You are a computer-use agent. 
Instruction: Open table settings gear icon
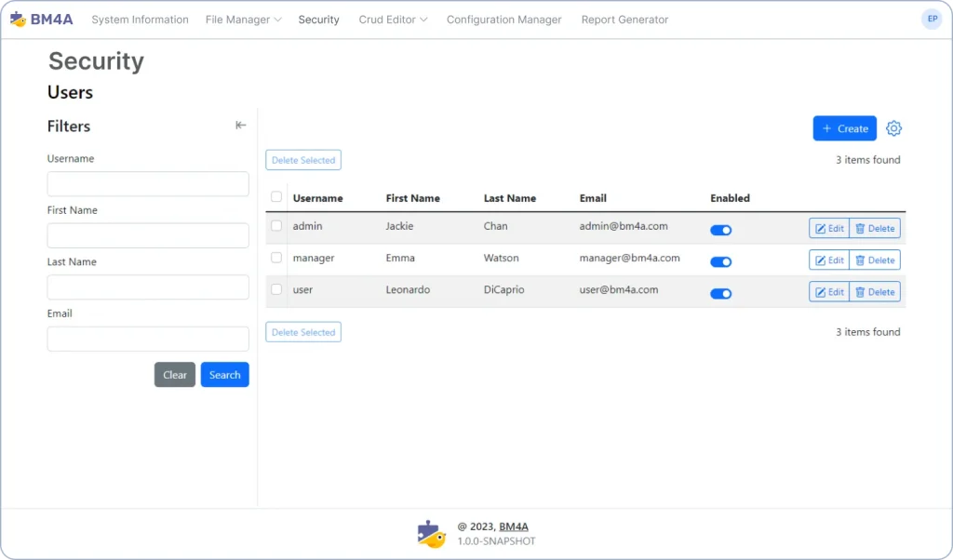893,128
